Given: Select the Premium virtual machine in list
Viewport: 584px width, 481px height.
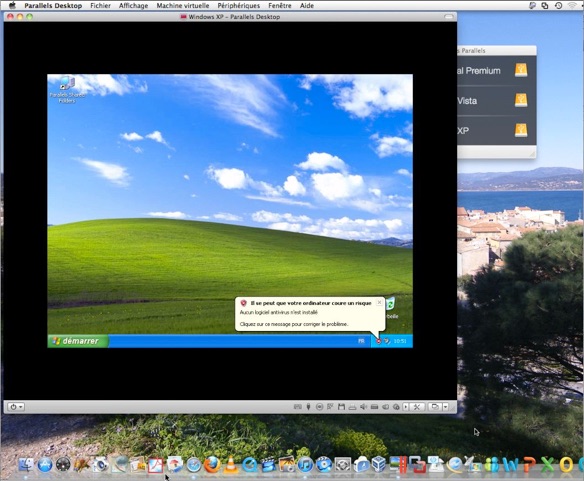Looking at the screenshot, I should [497, 71].
